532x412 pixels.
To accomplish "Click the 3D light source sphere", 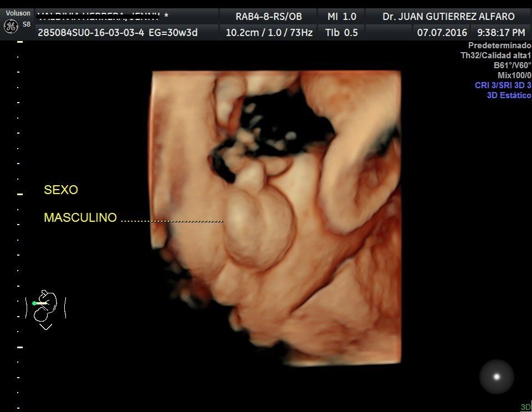I will [x=497, y=377].
